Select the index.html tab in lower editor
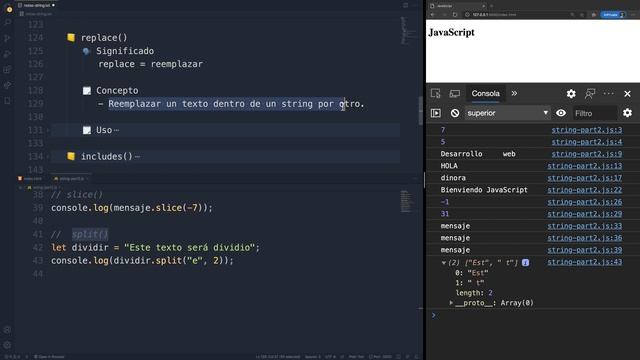The height and width of the screenshot is (360, 640). tap(30, 178)
